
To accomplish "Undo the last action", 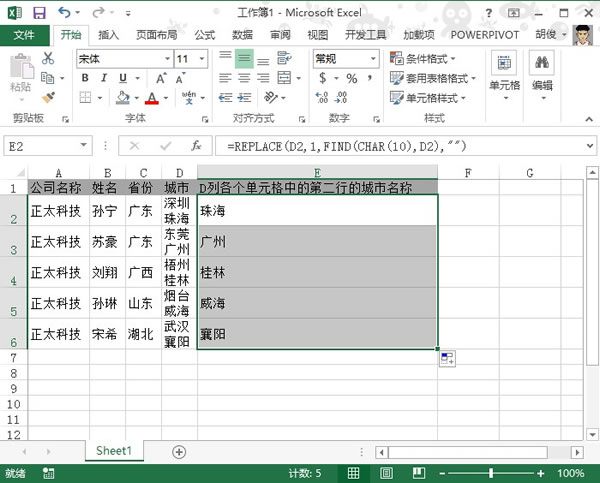I will coord(64,13).
